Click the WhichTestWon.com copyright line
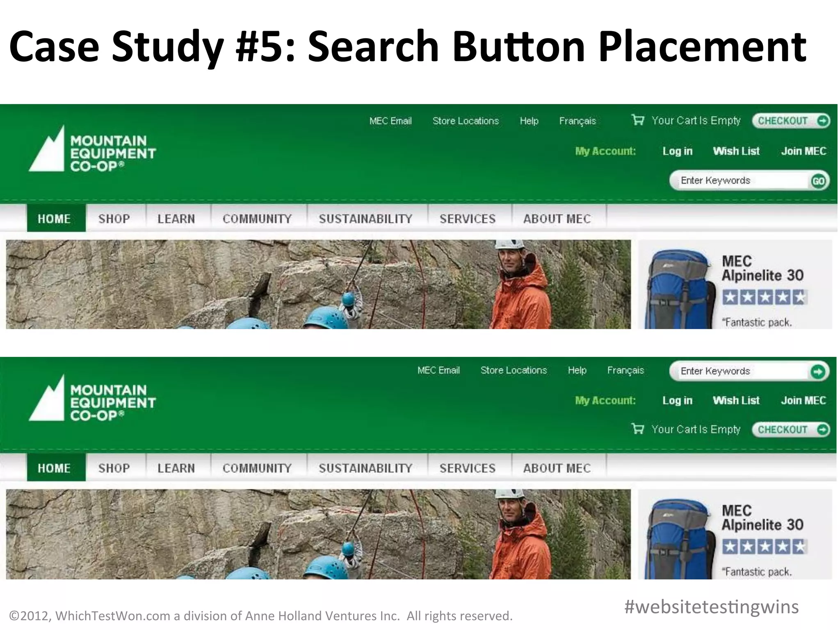The width and height of the screenshot is (840, 630). [261, 616]
